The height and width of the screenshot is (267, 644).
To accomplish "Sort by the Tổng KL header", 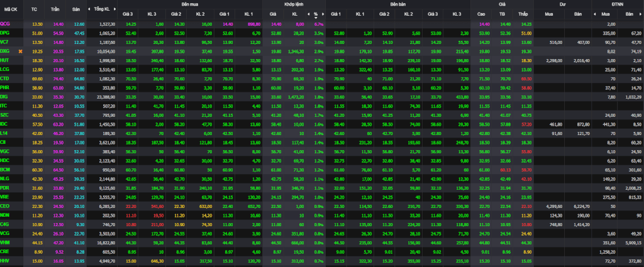I will click(x=101, y=9).
